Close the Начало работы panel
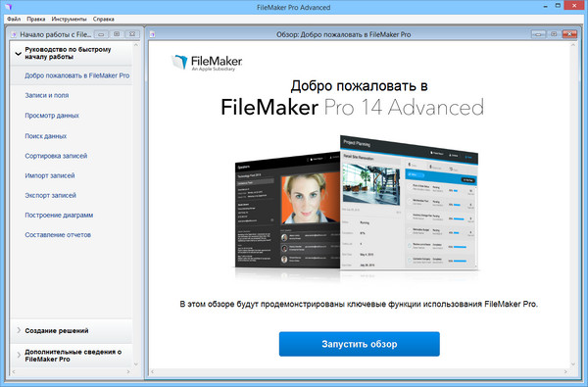 point(132,34)
